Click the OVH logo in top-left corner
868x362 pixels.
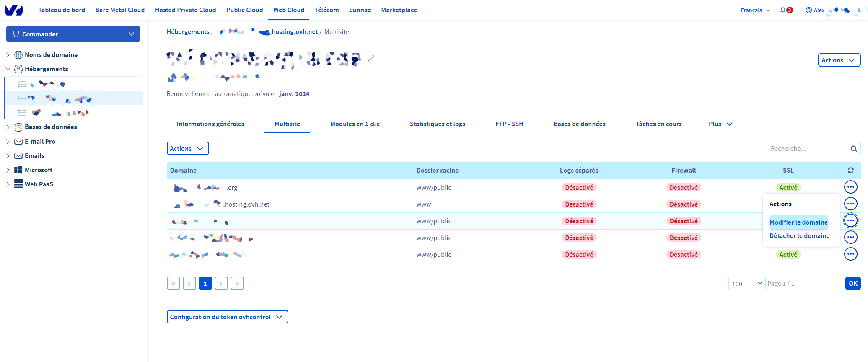click(x=14, y=10)
